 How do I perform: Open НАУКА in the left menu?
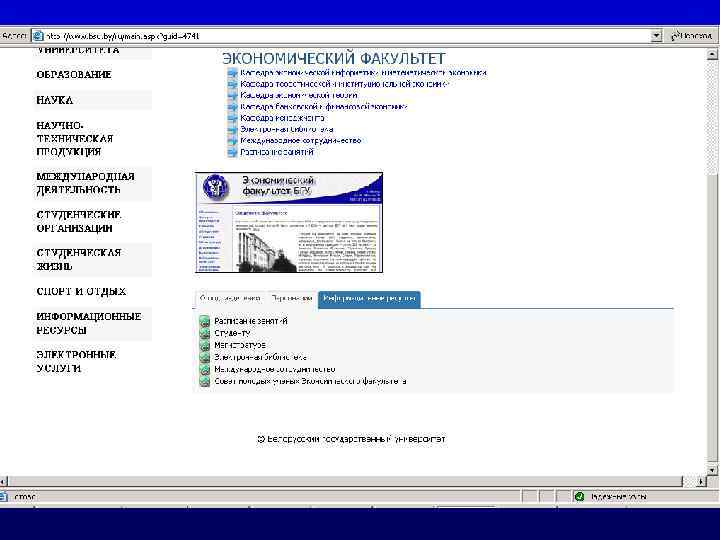click(55, 100)
